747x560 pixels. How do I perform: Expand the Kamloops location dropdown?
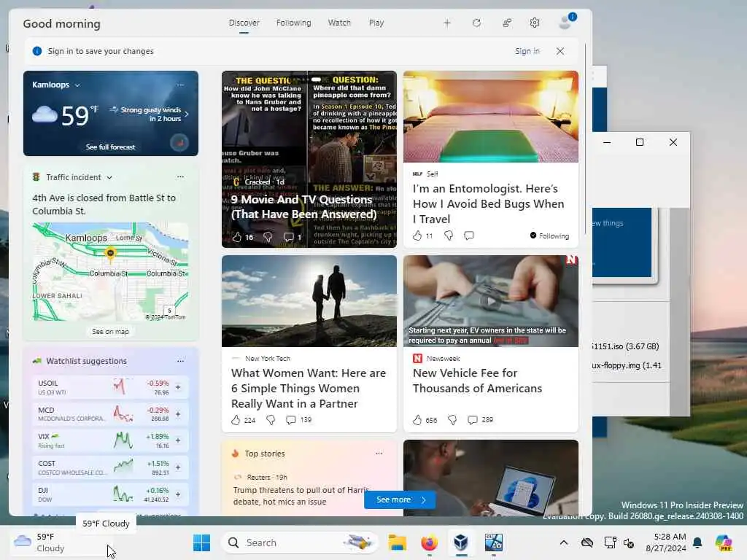tap(77, 85)
